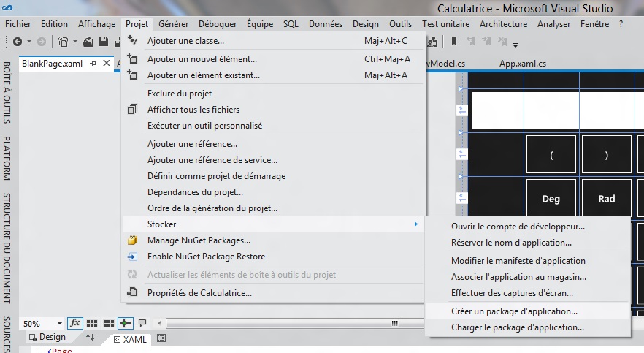Click the next bookmark toolbar icon

point(487,41)
